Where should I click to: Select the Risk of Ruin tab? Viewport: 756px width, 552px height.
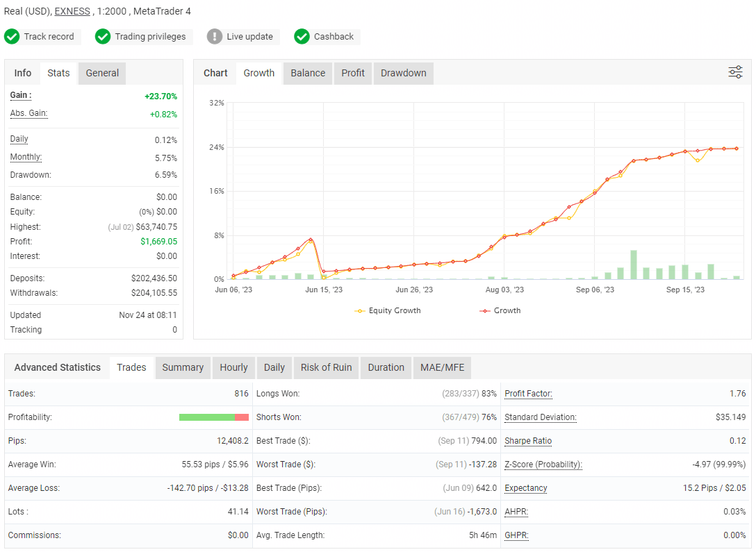tap(326, 367)
